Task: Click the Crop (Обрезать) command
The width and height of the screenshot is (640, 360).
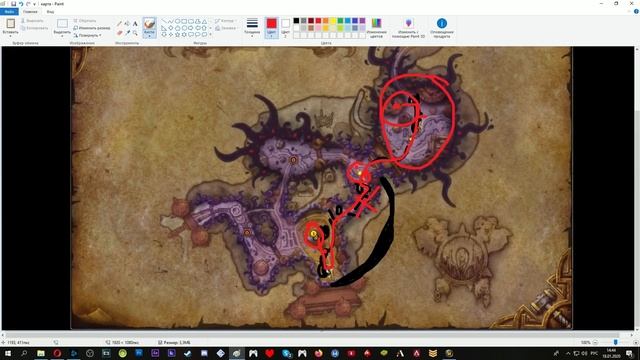Action: point(85,20)
